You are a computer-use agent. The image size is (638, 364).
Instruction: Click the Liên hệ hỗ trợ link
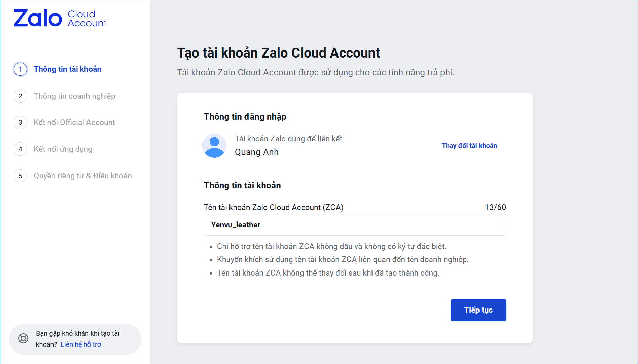point(81,344)
